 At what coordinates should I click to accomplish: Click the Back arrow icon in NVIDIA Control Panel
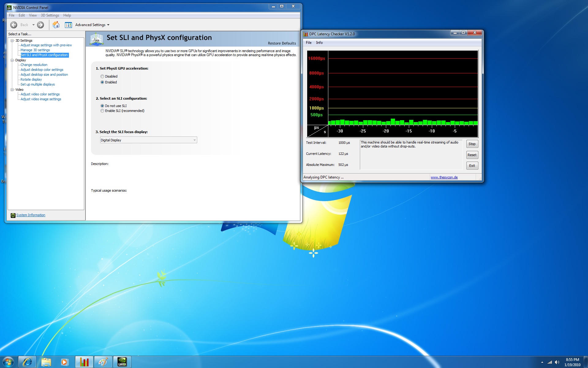click(x=14, y=25)
